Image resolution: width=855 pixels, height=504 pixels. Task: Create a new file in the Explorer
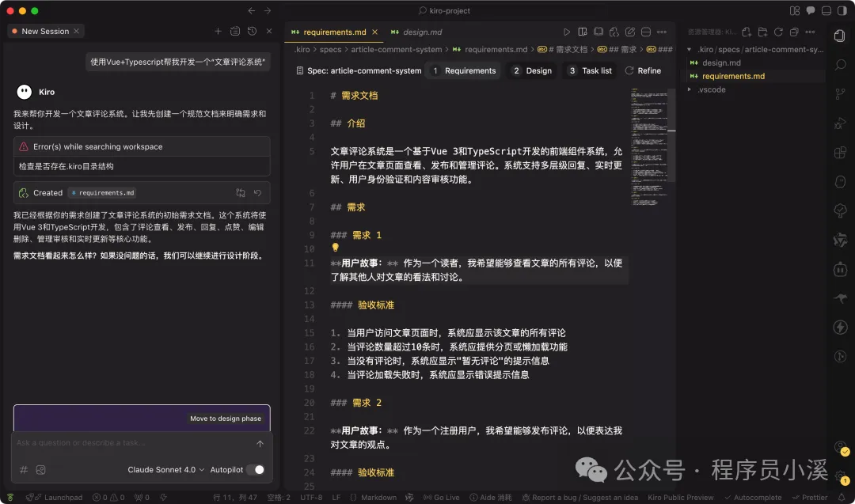point(747,32)
